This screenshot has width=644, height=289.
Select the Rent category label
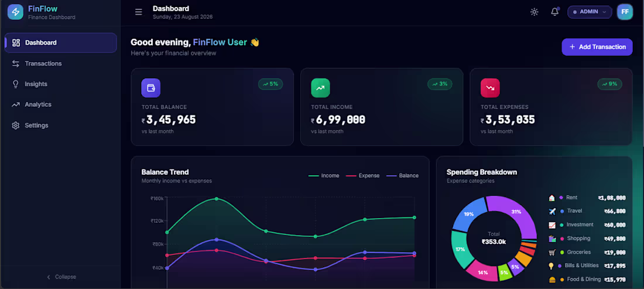click(x=572, y=198)
